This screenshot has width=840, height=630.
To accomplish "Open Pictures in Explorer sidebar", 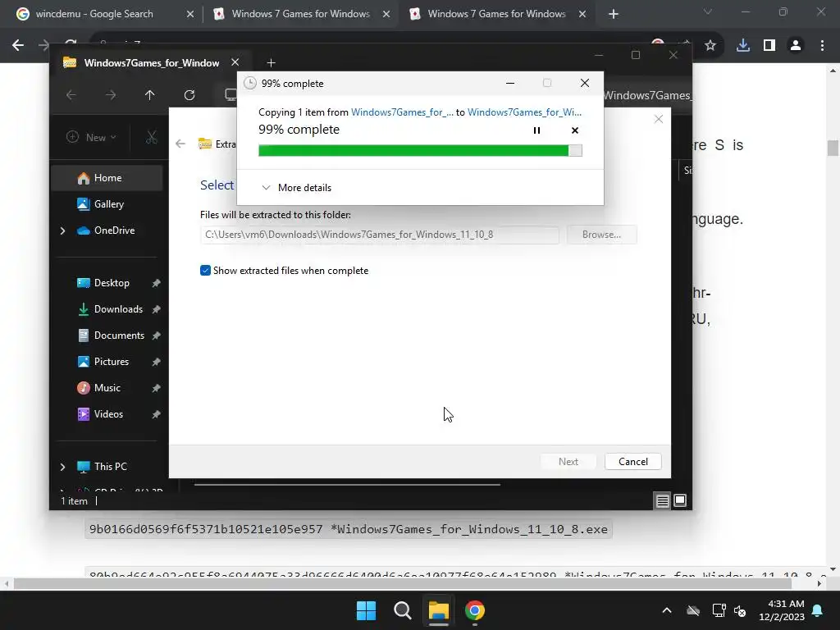I will click(x=111, y=362).
